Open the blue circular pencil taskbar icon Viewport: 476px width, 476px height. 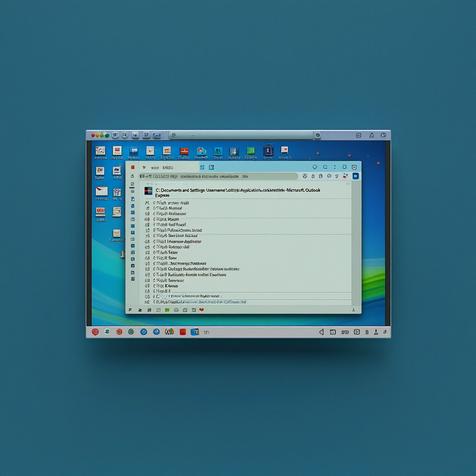point(144,332)
